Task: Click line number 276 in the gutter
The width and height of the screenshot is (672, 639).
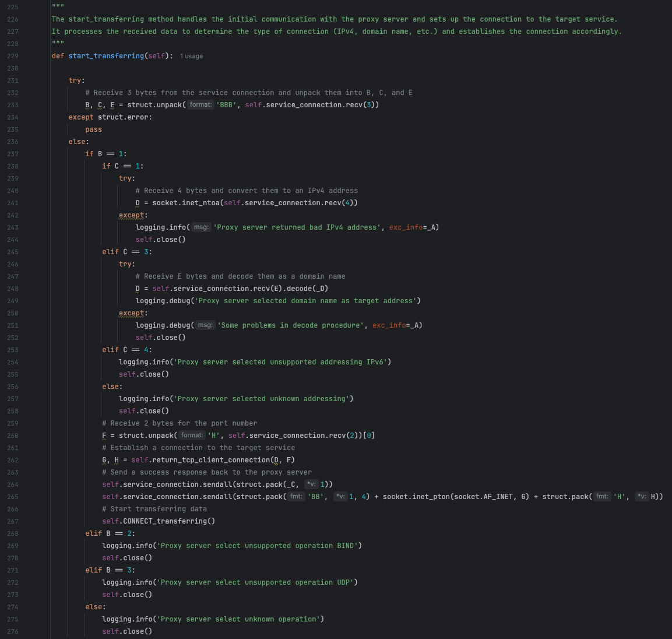Action: coord(13,631)
